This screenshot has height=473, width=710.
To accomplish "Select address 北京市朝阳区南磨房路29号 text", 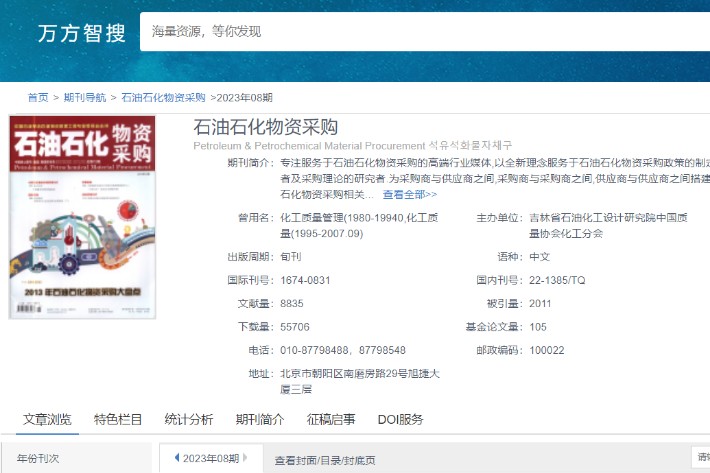I will pyautogui.click(x=344, y=374).
